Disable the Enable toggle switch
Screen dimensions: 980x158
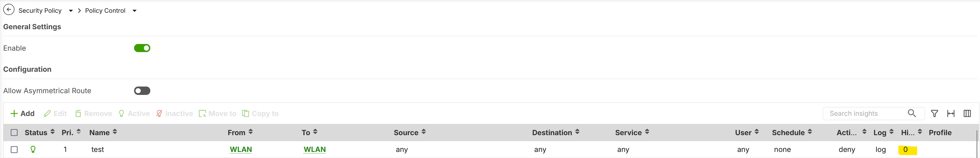142,48
